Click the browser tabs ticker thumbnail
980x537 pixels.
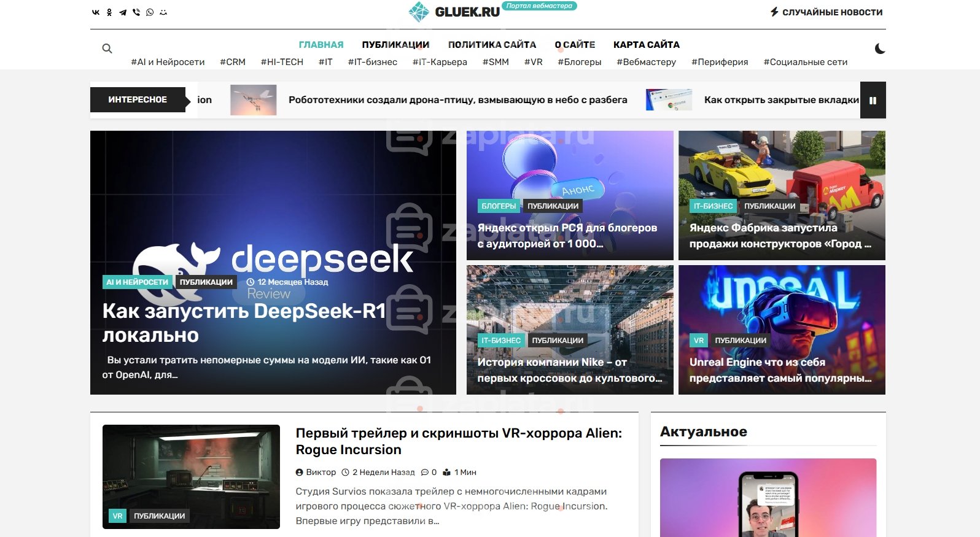(x=669, y=100)
